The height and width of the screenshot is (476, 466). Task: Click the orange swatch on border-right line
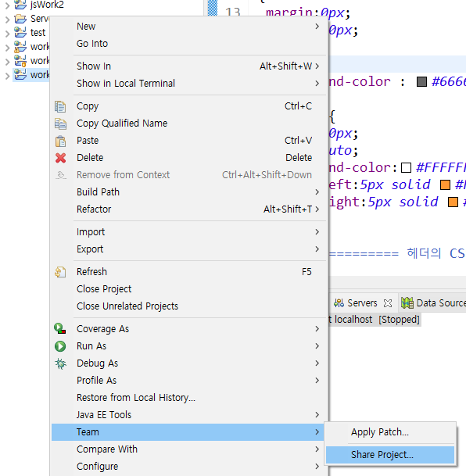pos(453,202)
